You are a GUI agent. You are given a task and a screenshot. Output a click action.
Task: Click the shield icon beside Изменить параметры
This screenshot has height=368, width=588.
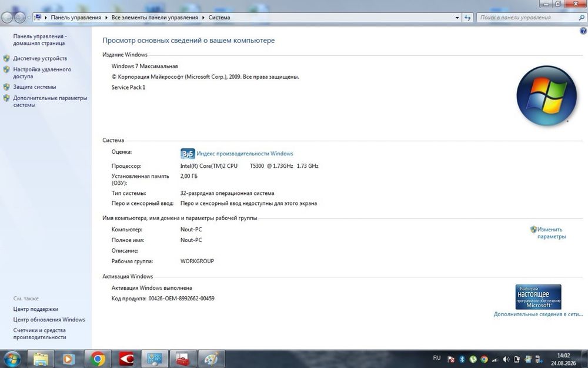tap(534, 230)
